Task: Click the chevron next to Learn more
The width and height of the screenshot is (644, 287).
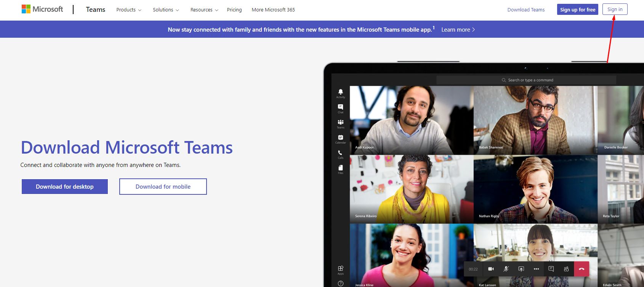Action: coord(473,30)
